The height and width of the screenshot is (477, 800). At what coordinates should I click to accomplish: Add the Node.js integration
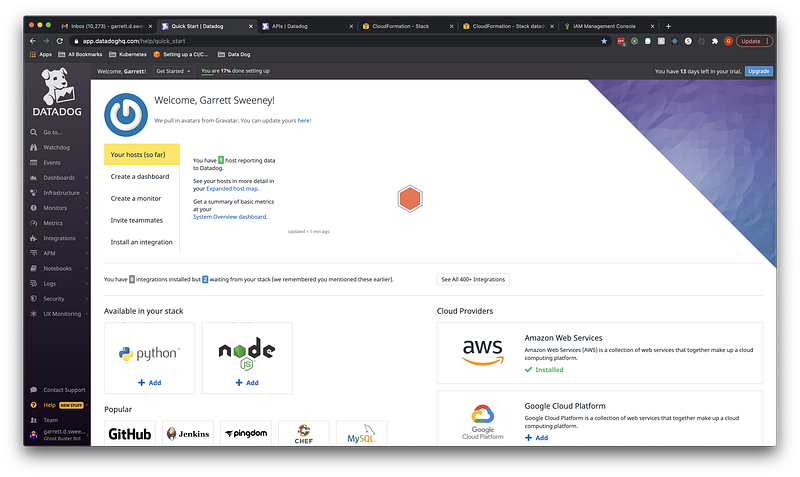click(x=247, y=383)
